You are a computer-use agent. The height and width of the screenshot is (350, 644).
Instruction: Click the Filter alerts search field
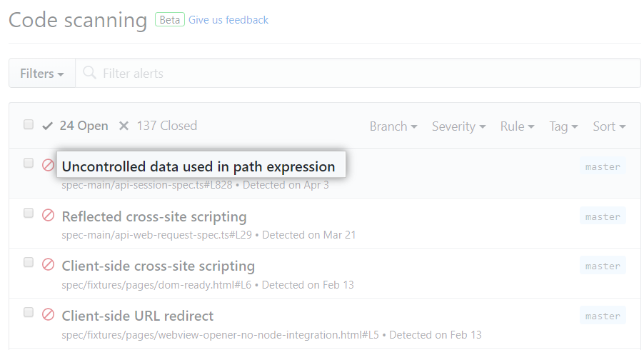tap(357, 74)
